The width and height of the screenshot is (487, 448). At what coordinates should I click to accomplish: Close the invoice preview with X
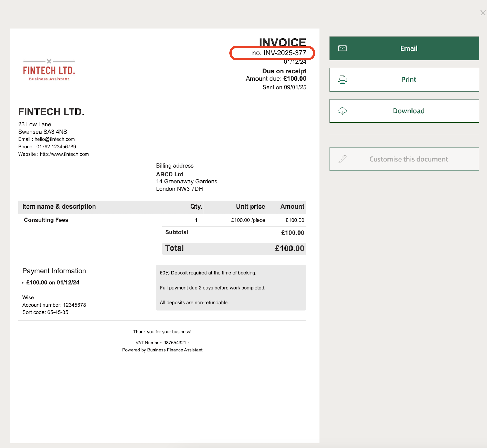tap(483, 13)
